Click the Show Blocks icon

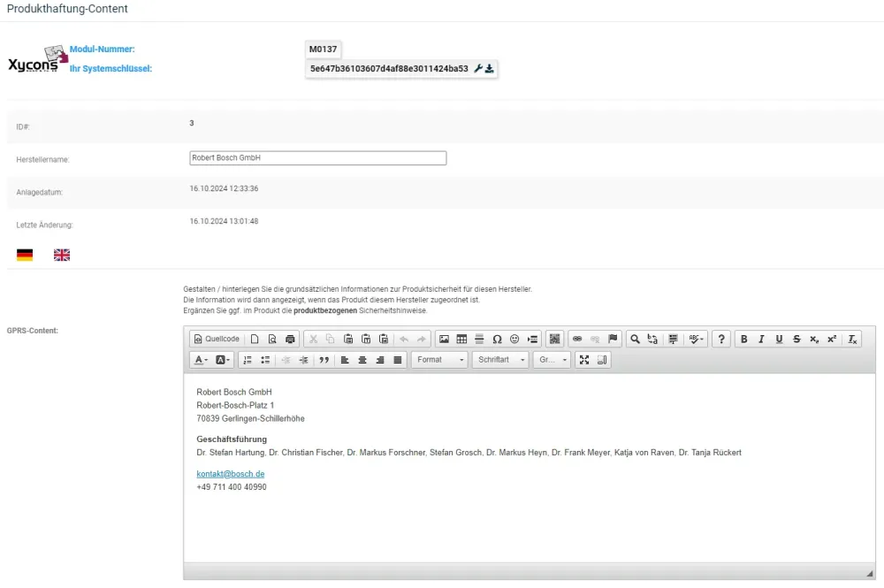coord(602,360)
